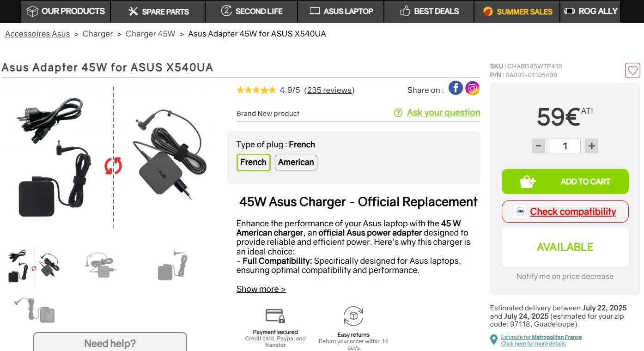
Task: Click the rotate arrows icon on product image
Action: point(113,166)
